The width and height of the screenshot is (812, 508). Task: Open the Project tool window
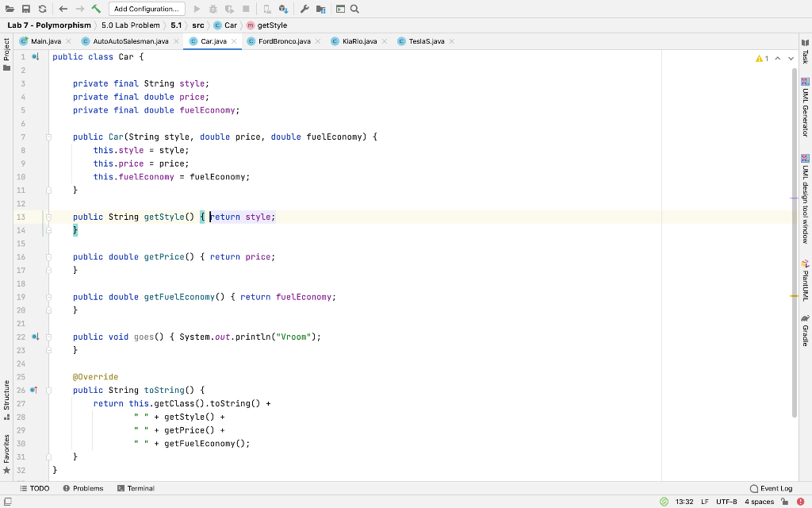pos(6,48)
